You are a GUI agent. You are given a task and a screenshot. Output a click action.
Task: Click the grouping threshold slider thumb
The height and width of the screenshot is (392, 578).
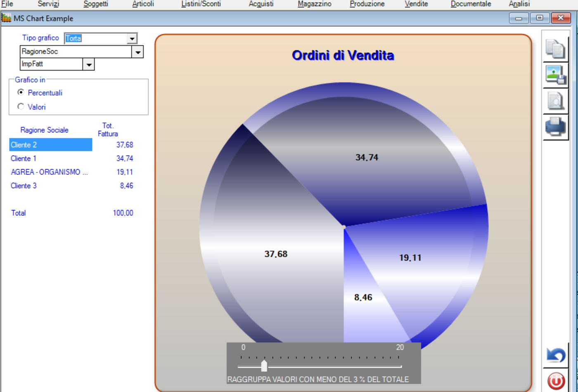[264, 366]
